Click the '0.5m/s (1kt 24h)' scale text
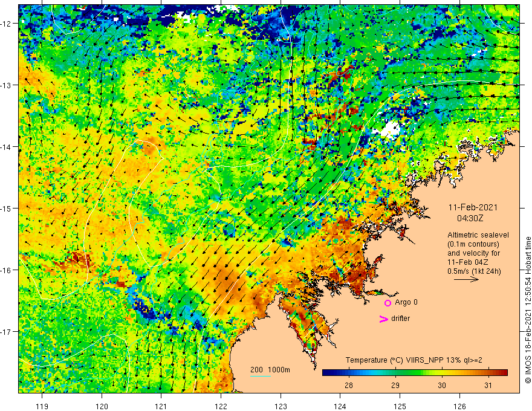The height and width of the screenshot is (411, 532). 474,271
